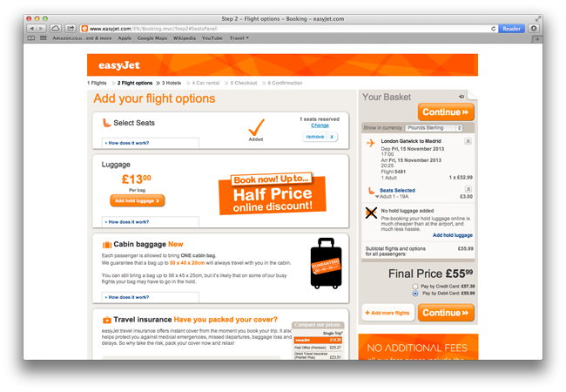This screenshot has width=566, height=392.
Task: Select Pay by Credit Card option
Action: pos(415,287)
